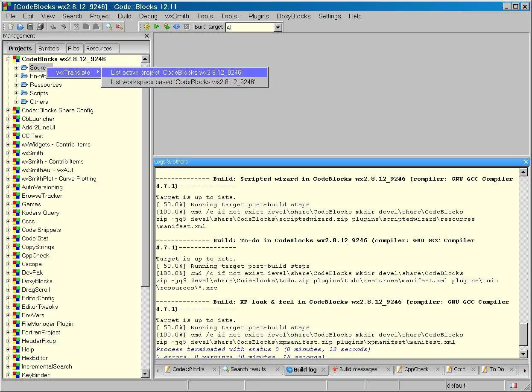Close the CppCheck log tab
This screenshot has height=392, width=532.
point(437,370)
